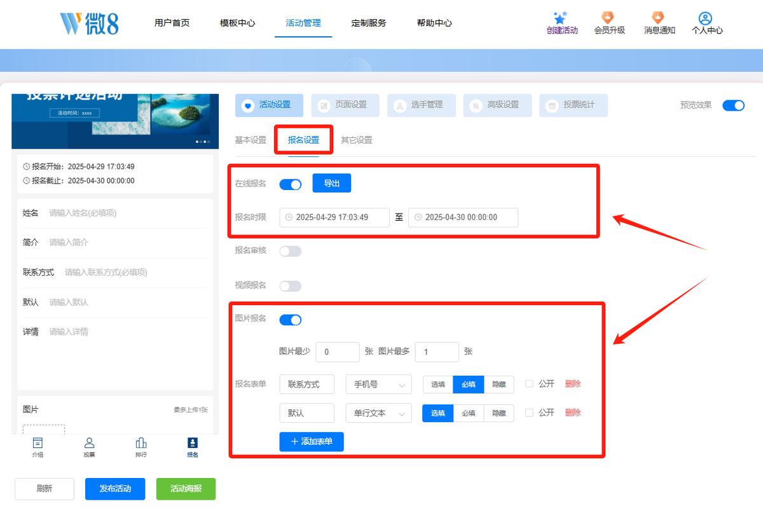Check 公开 for the 联系方式 row
This screenshot has width=763, height=532.
[529, 384]
